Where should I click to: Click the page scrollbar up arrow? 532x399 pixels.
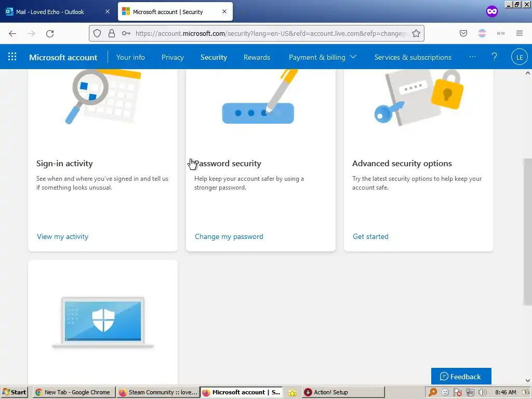tap(528, 73)
